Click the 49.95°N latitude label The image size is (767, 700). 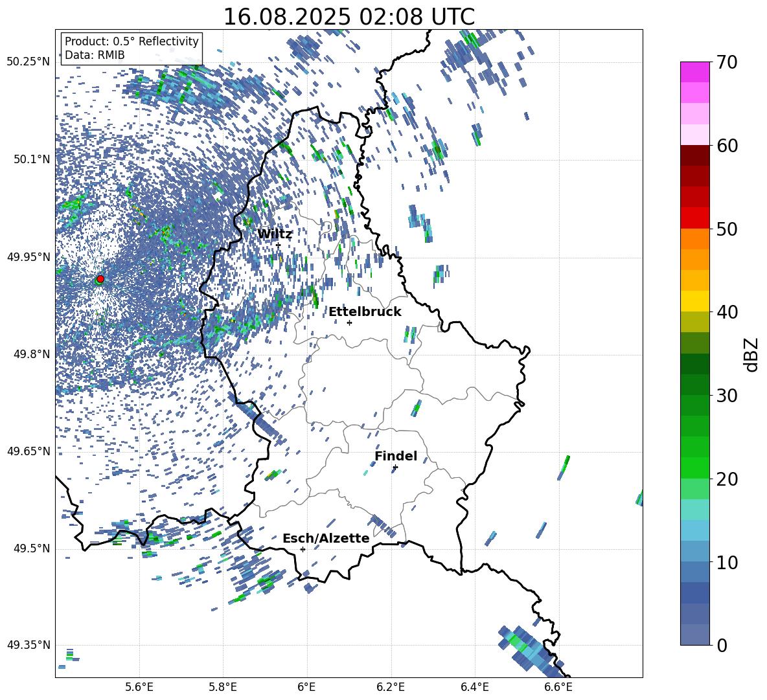pos(29,257)
